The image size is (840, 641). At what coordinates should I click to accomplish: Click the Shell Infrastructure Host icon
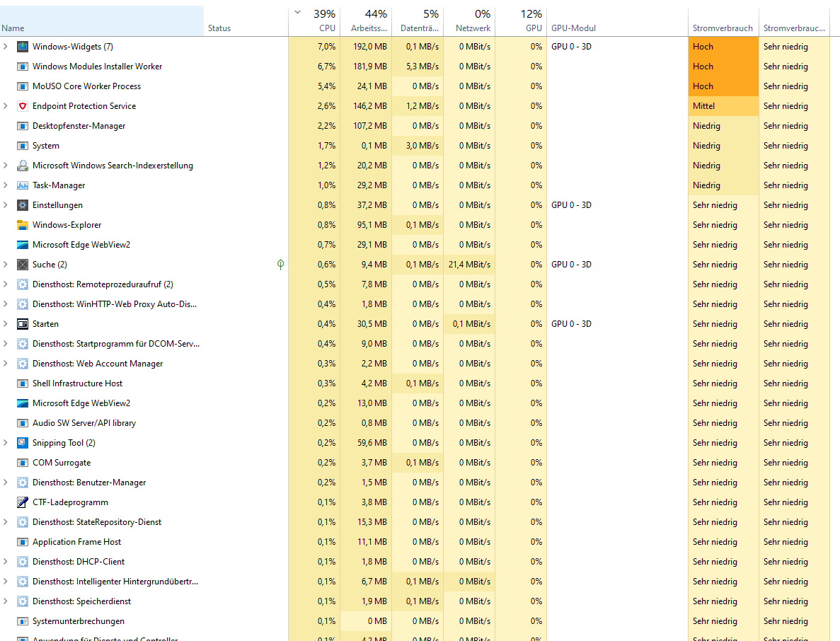[x=23, y=383]
